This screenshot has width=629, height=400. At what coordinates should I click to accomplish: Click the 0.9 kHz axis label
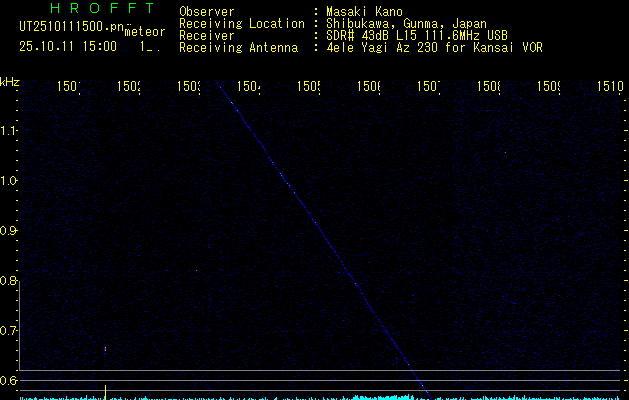(8, 231)
